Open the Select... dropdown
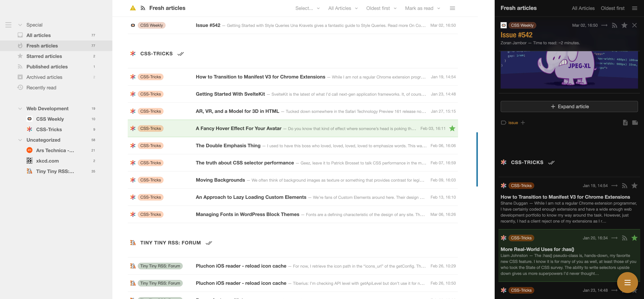This screenshot has width=644, height=299. point(307,8)
